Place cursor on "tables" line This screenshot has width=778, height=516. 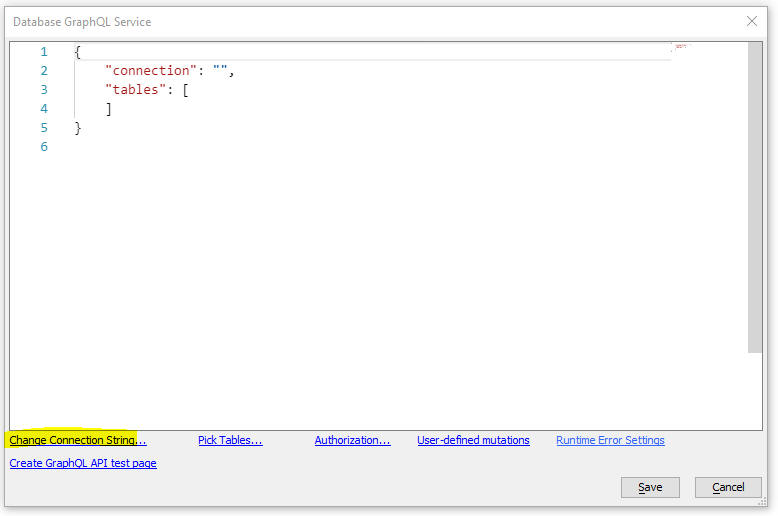tap(146, 90)
